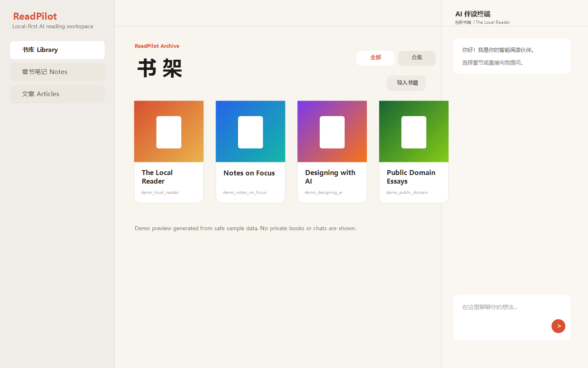The width and height of the screenshot is (588, 368).
Task: Open the 章节笔记 Notes section
Action: 57,72
